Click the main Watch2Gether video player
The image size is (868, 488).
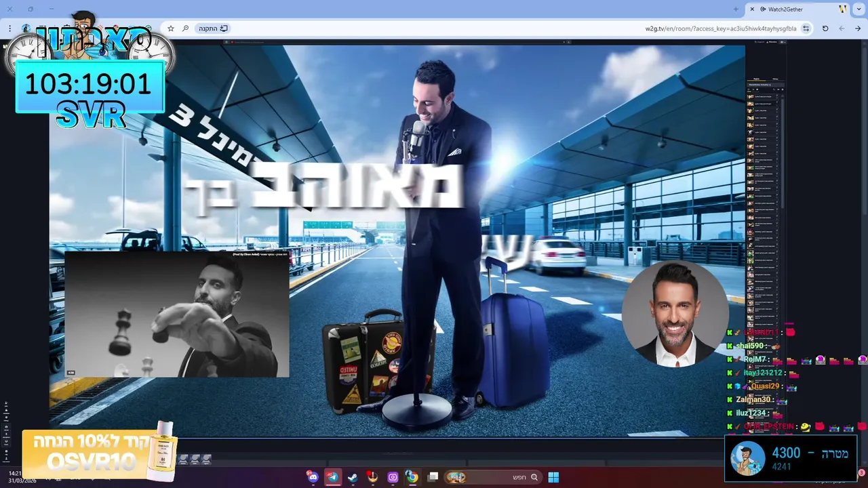click(397, 241)
